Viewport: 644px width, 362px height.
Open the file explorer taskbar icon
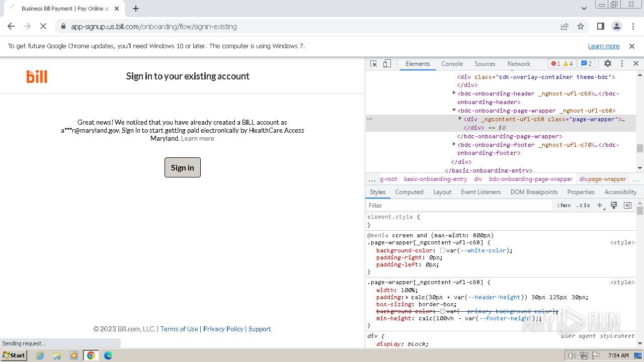click(57, 355)
